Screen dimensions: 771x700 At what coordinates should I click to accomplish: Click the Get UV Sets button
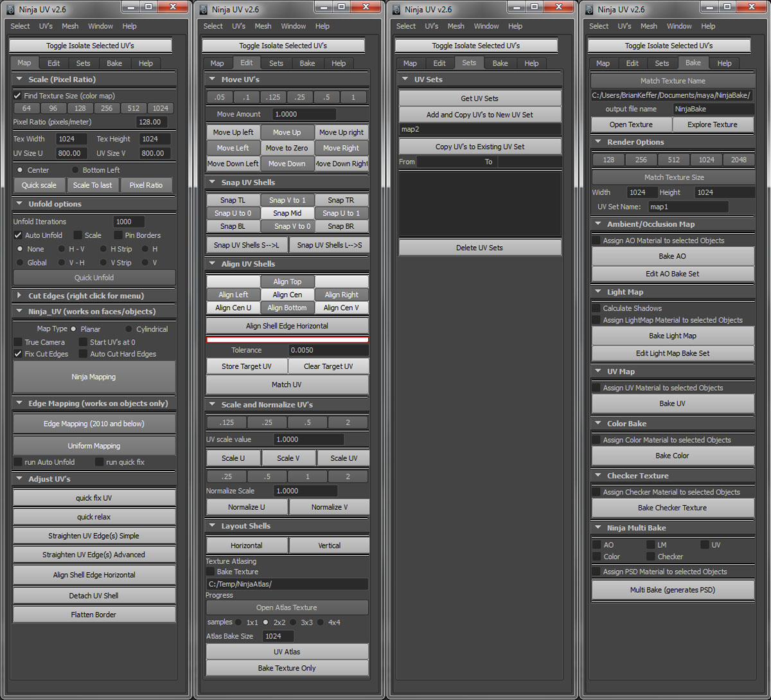tap(480, 98)
